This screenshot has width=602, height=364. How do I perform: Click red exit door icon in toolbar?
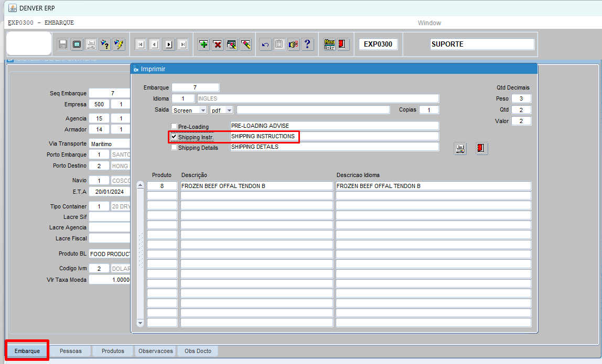coord(342,45)
